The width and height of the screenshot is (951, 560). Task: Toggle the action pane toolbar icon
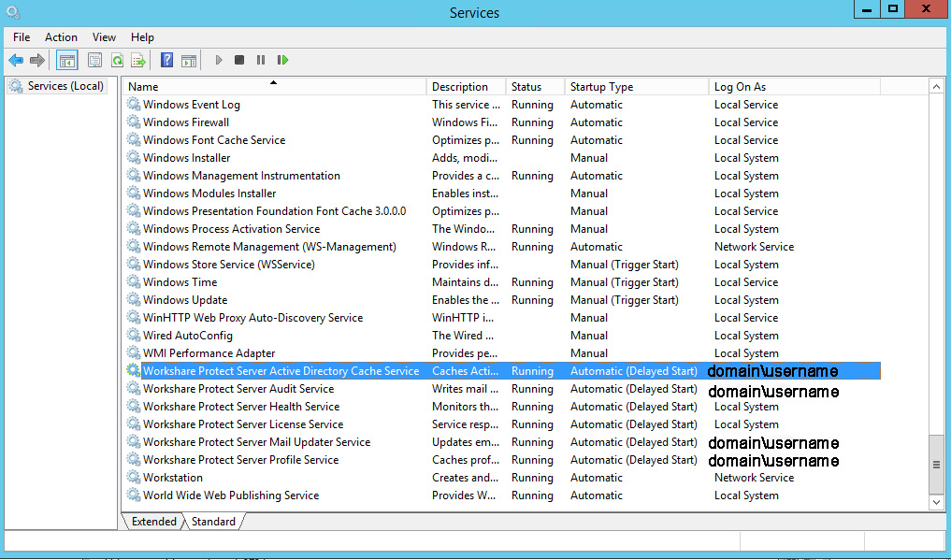click(189, 60)
